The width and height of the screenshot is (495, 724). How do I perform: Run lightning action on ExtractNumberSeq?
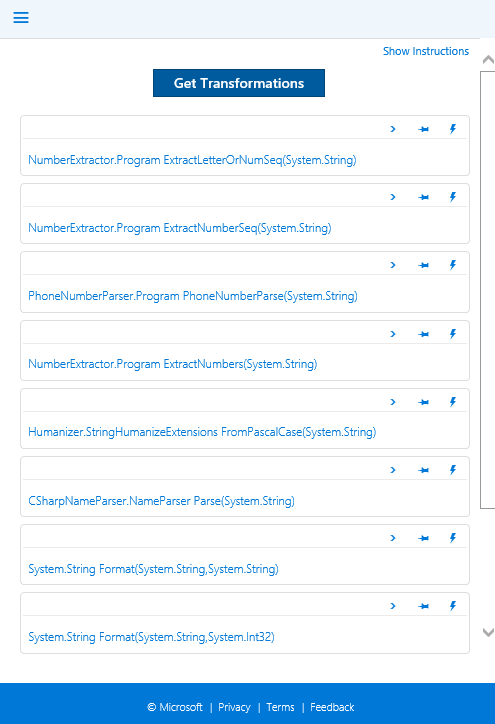(453, 197)
